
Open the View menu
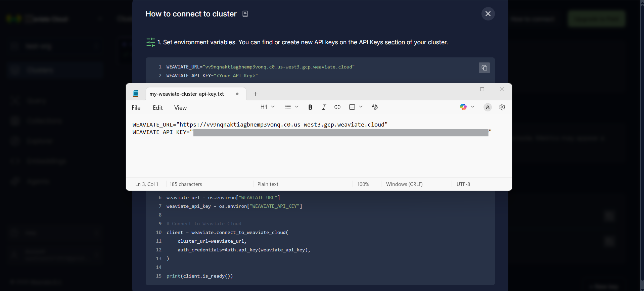pyautogui.click(x=180, y=108)
